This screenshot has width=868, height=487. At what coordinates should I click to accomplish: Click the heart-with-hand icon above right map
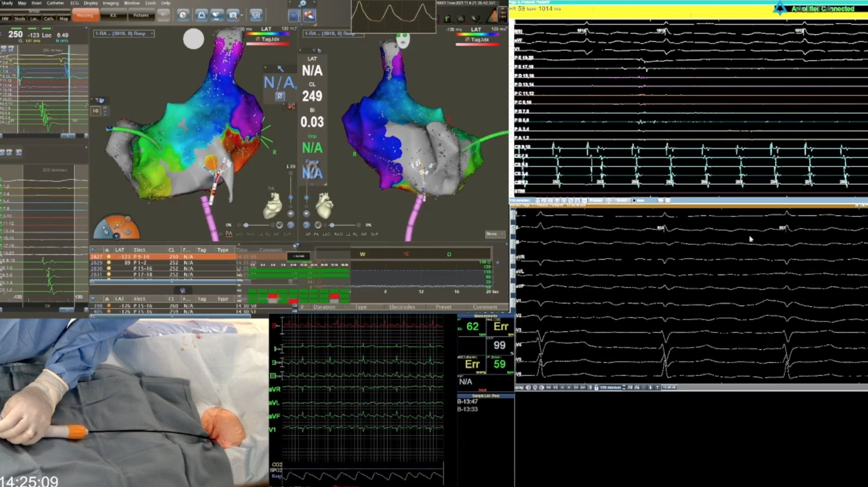click(x=309, y=15)
